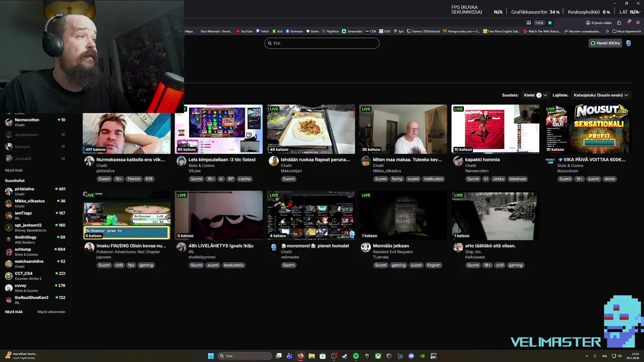Click the velimaster avatar on moromoro card
This screenshot has height=362, width=644.
tap(274, 247)
